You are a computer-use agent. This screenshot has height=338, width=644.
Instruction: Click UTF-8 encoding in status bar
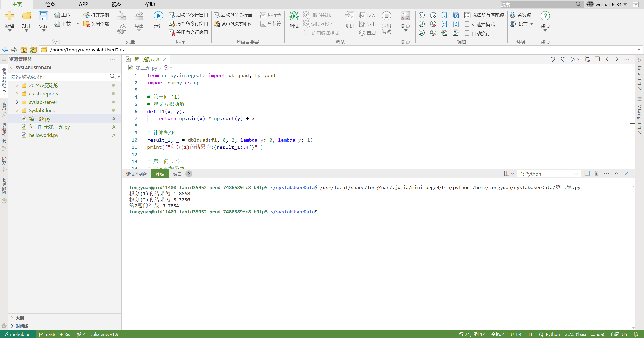[516, 334]
